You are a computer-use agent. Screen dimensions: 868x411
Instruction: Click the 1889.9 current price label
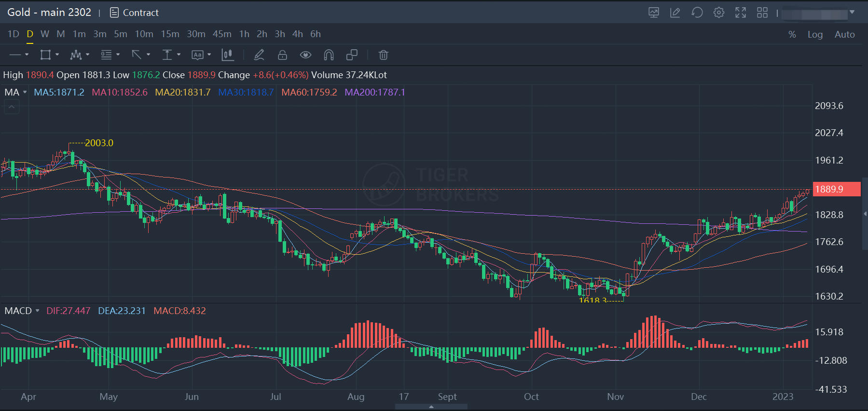click(836, 189)
